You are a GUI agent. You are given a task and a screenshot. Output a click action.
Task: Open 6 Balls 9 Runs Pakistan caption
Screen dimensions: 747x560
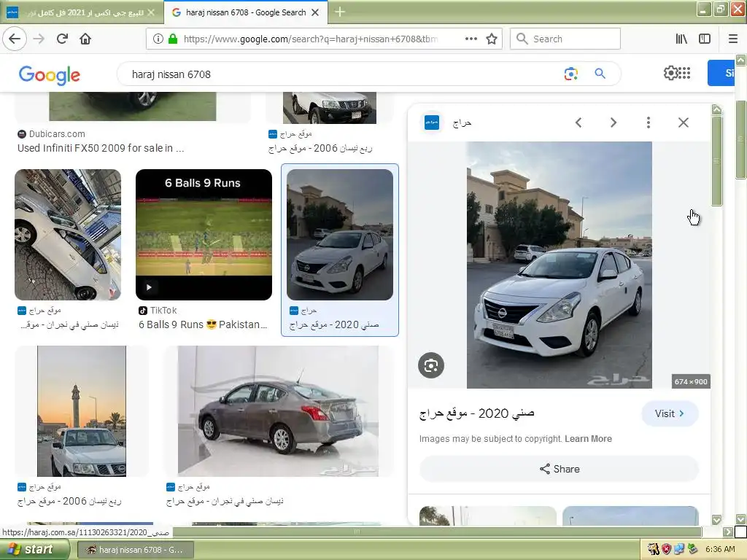[203, 324]
